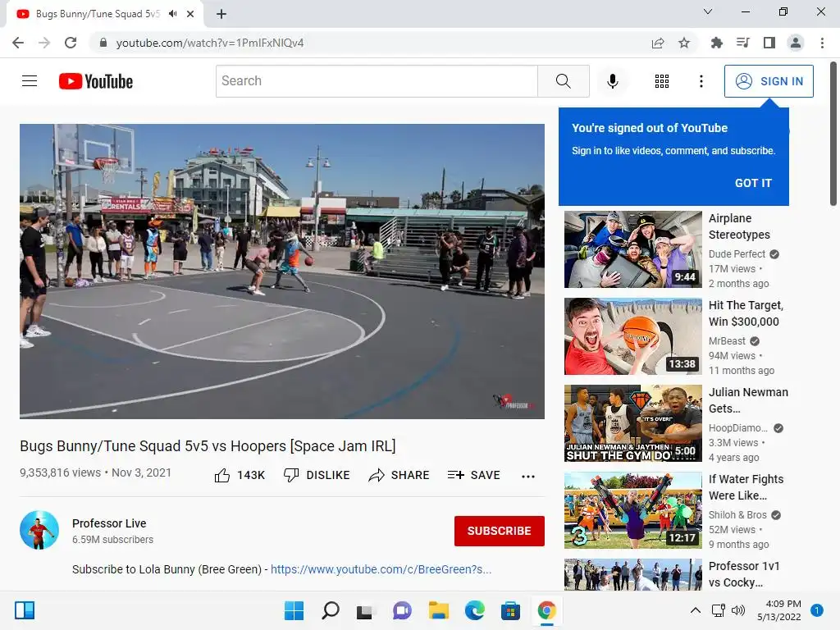
Task: Click the 9,353,816 views text
Action: pos(60,472)
